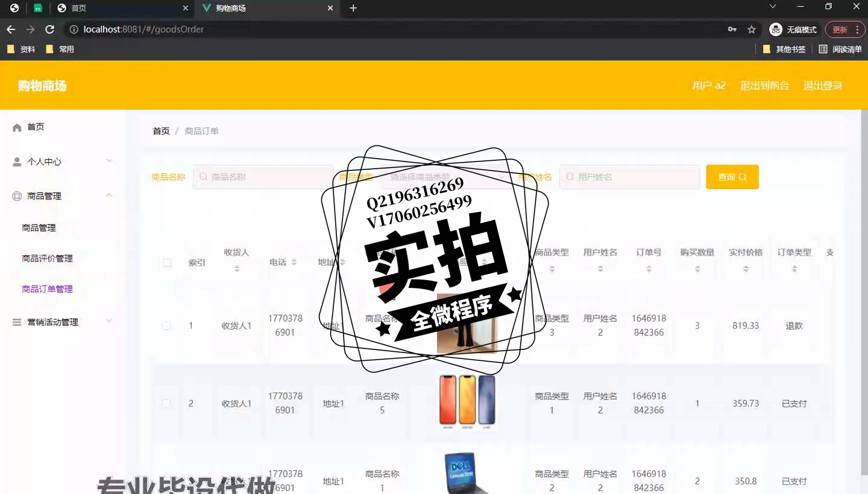Click the search icon in 商品名称 field
This screenshot has height=494, width=868.
coord(203,177)
